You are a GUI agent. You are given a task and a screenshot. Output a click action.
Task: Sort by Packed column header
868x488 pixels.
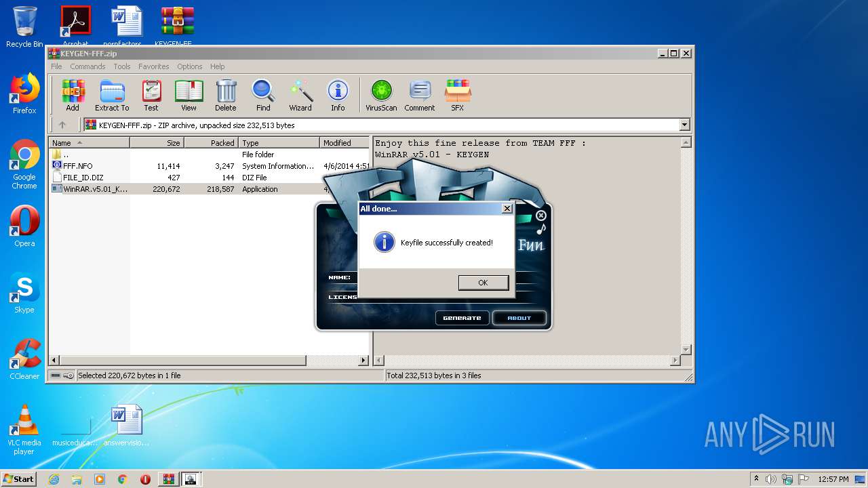(x=211, y=143)
